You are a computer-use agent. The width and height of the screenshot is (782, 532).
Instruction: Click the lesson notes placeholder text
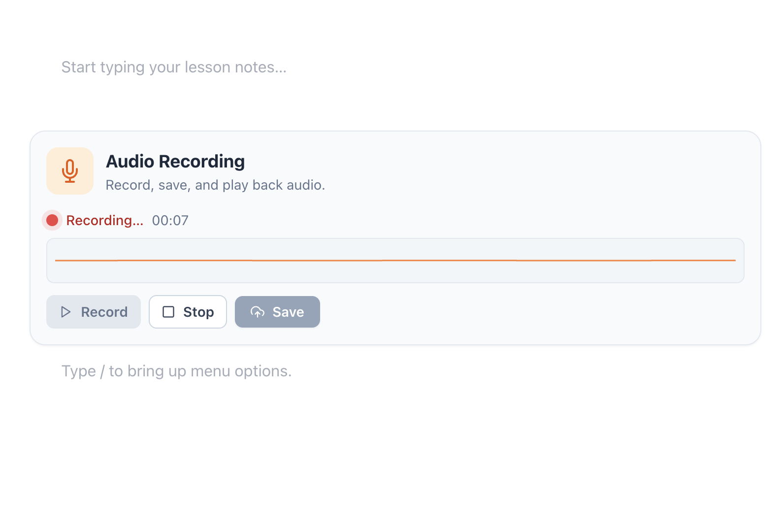(174, 66)
